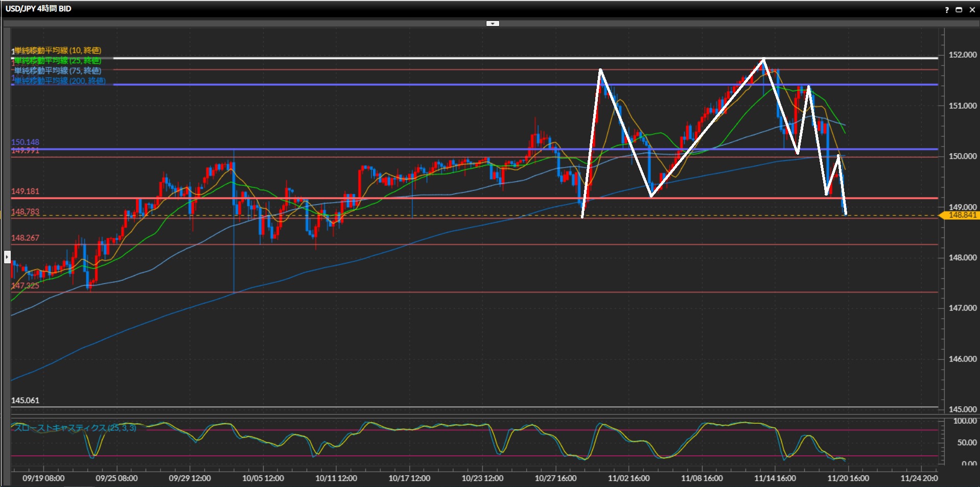Image resolution: width=980 pixels, height=487 pixels.
Task: Click the 11/20 16:00 time axis label
Action: point(848,478)
